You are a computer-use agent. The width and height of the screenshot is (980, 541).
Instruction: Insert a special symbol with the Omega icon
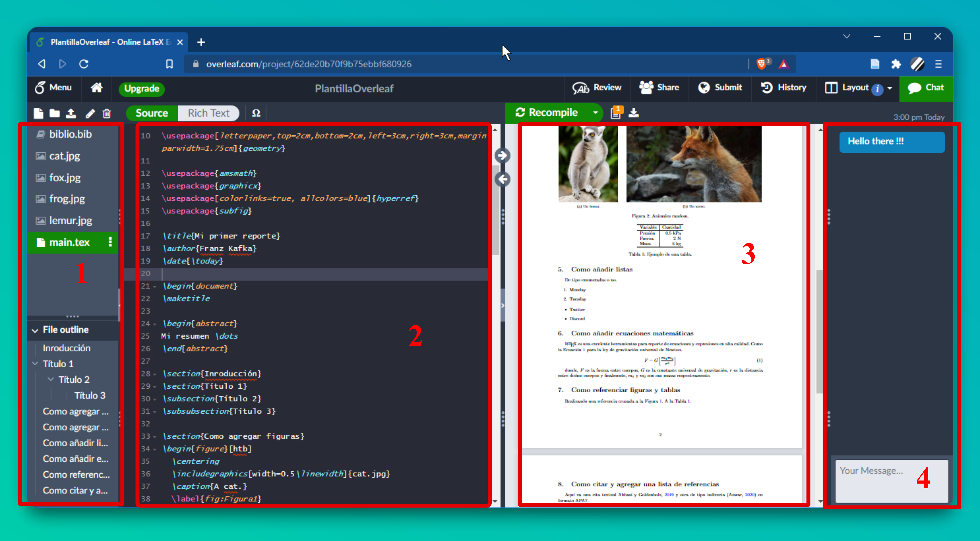pos(256,113)
